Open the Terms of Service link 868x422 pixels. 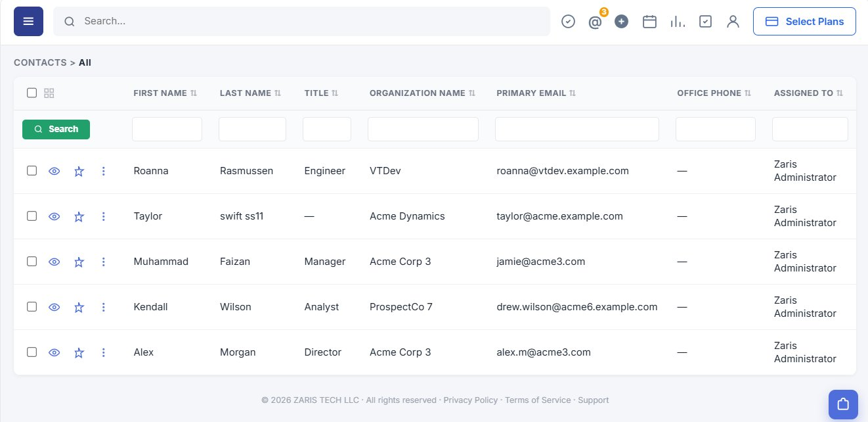pos(538,400)
